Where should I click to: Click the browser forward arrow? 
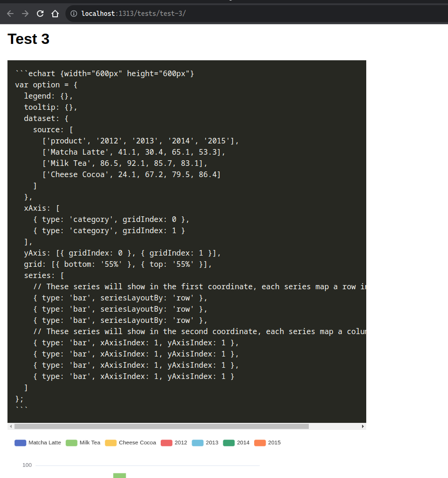(25, 14)
